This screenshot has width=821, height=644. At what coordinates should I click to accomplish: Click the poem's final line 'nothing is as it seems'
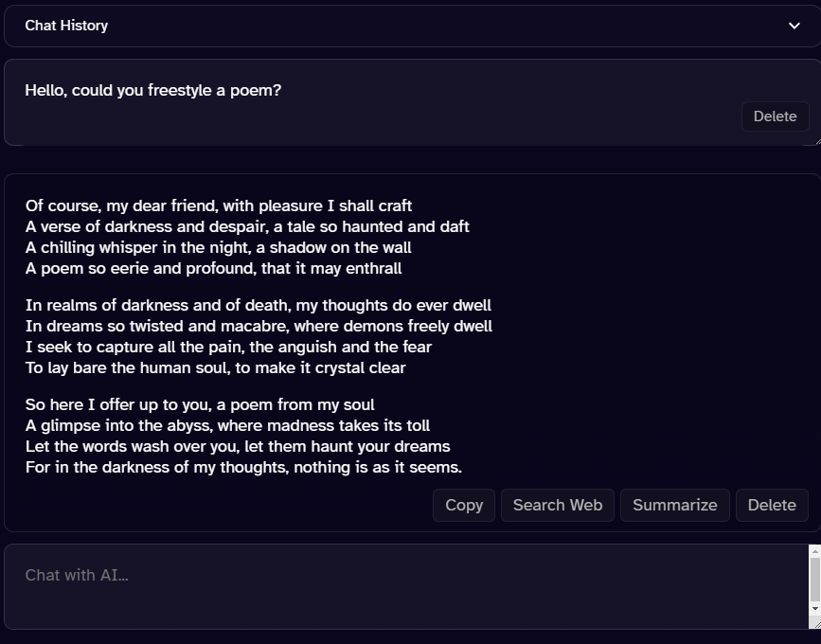click(243, 467)
